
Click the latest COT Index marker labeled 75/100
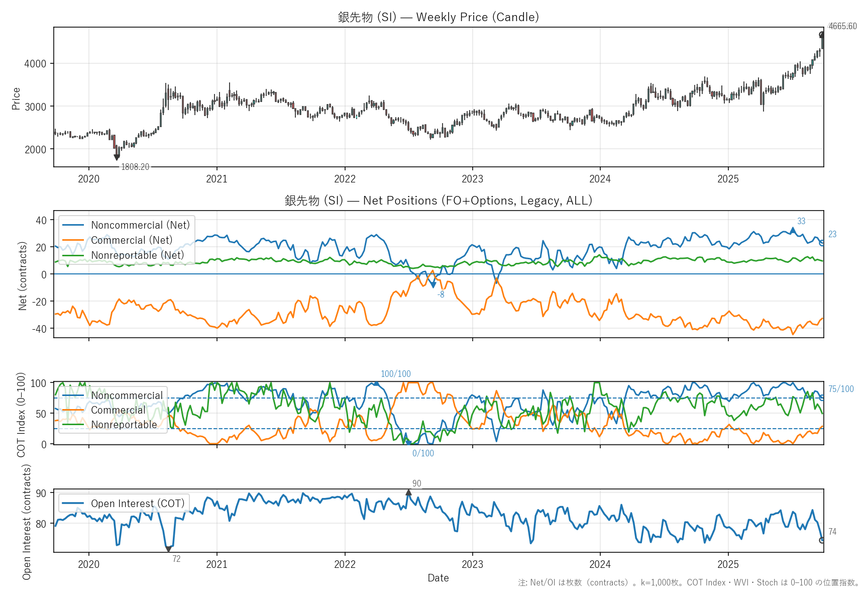(x=822, y=398)
